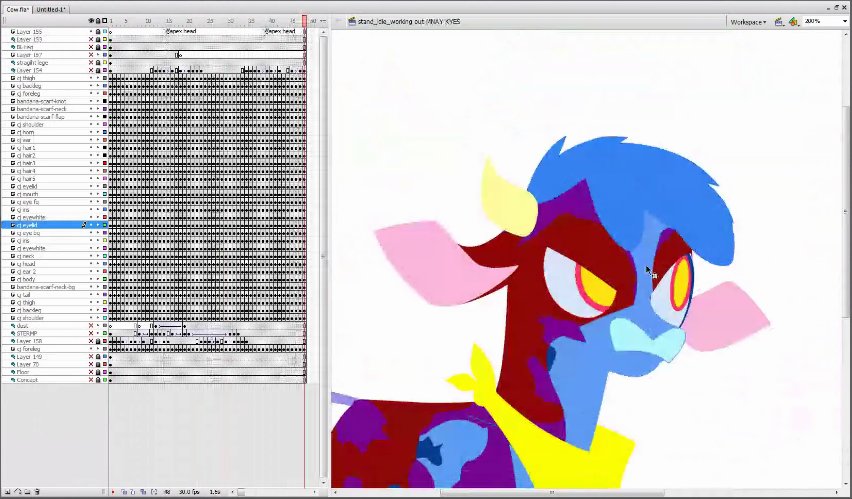Click the back arrow above the stage
852x499 pixels.
coord(337,21)
